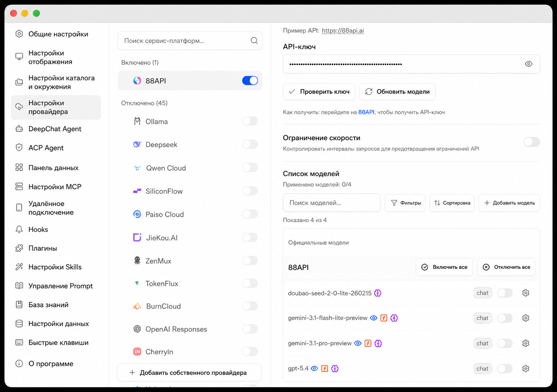Go to Настройки отображения
Image resolution: width=557 pixels, height=392 pixels.
(x=56, y=57)
